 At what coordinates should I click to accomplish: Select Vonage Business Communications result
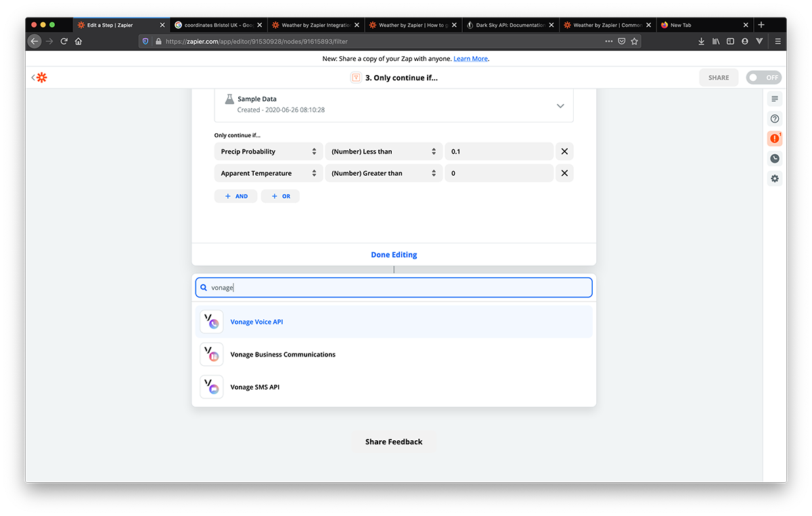tap(394, 354)
